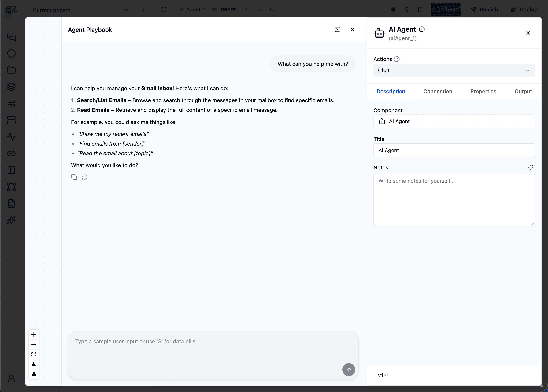Click the sample user input box

point(213,355)
